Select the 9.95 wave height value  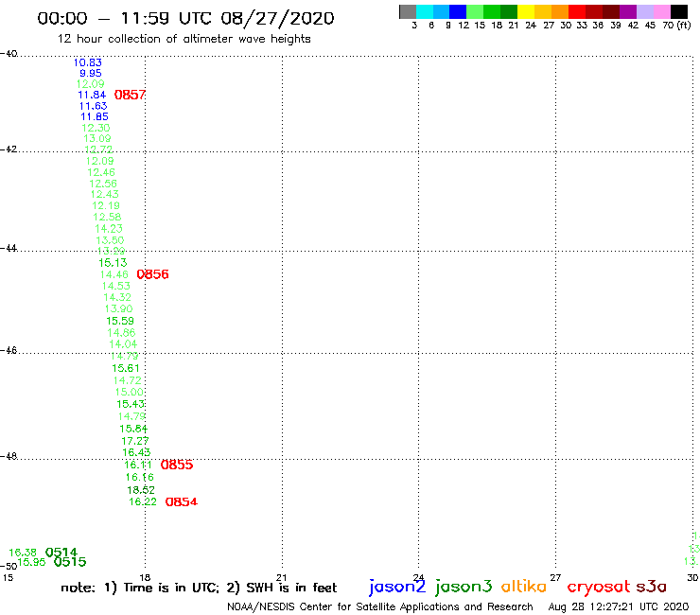pyautogui.click(x=91, y=73)
